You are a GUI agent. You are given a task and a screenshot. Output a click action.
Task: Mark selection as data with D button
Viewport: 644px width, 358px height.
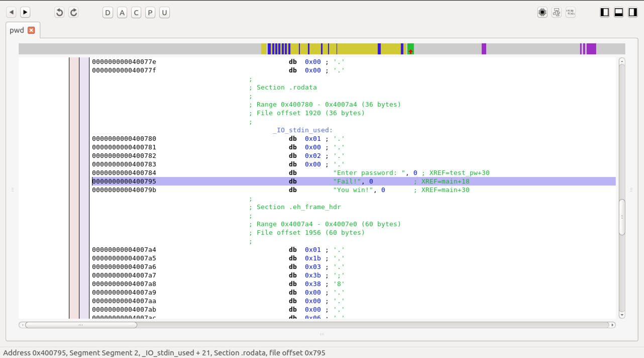pos(108,13)
